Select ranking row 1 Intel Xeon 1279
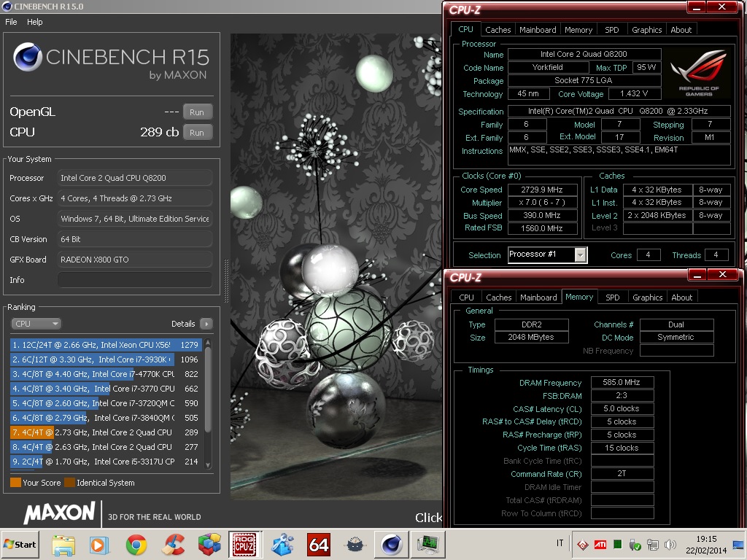 tap(105, 345)
